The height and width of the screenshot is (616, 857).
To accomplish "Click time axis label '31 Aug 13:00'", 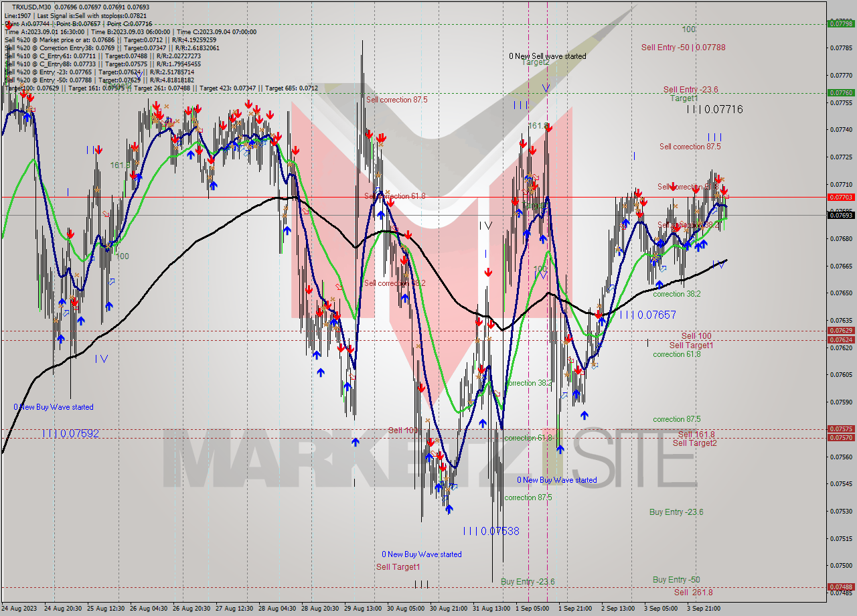I will pyautogui.click(x=491, y=609).
